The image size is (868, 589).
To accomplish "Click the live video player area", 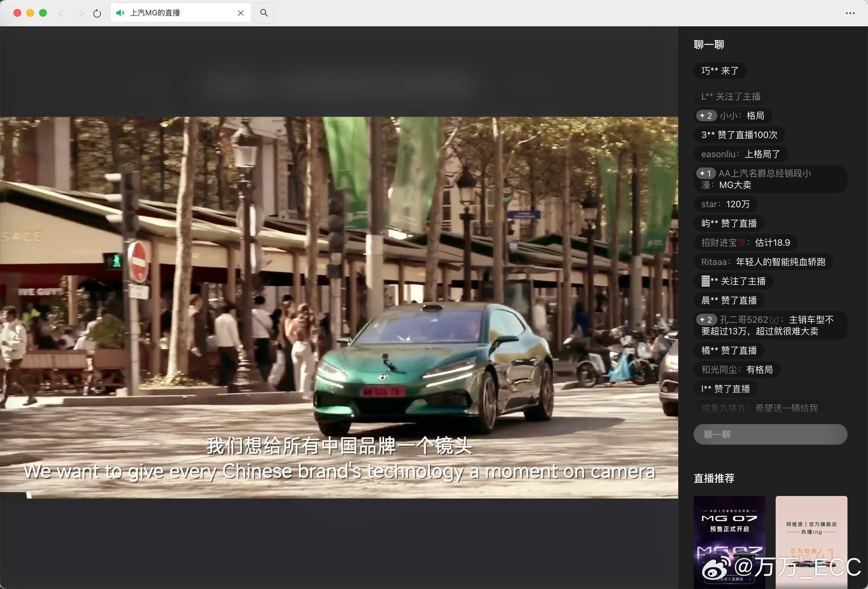I will (x=339, y=307).
